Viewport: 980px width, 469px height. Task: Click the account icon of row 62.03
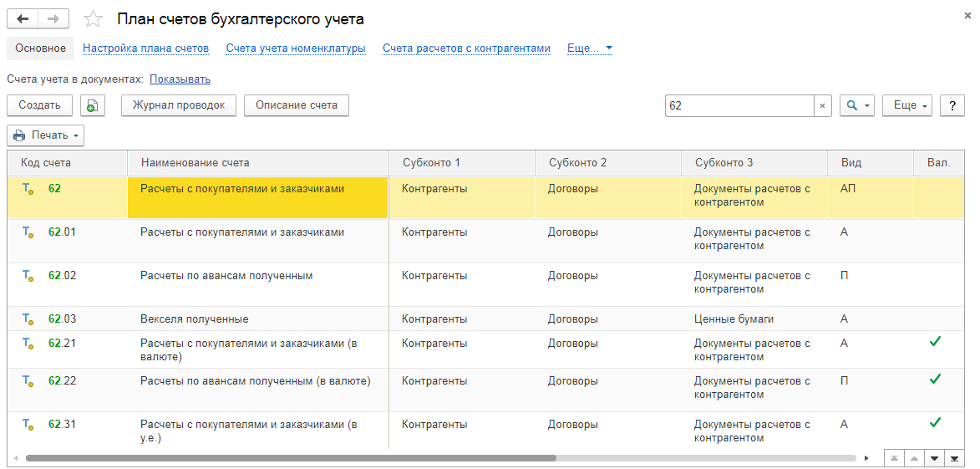pos(28,319)
